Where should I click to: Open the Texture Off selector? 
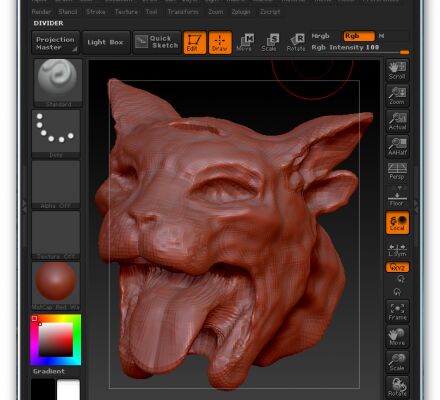[56, 235]
